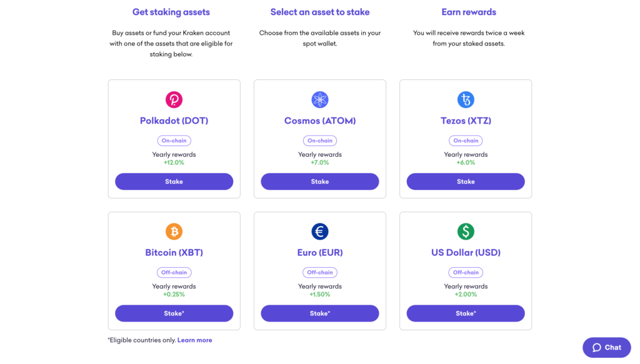Viewport: 640px width, 364px height.
Task: Click the Stake button under Tezos (XTZ)
Action: tap(466, 182)
